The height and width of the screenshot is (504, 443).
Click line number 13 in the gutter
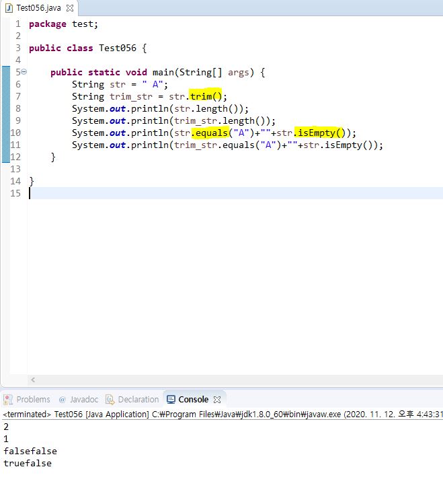15,169
